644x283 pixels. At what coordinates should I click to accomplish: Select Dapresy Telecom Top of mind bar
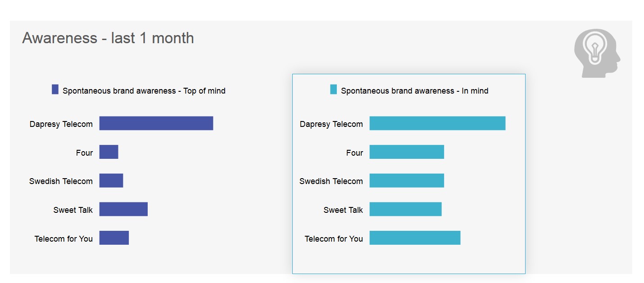[x=156, y=123]
